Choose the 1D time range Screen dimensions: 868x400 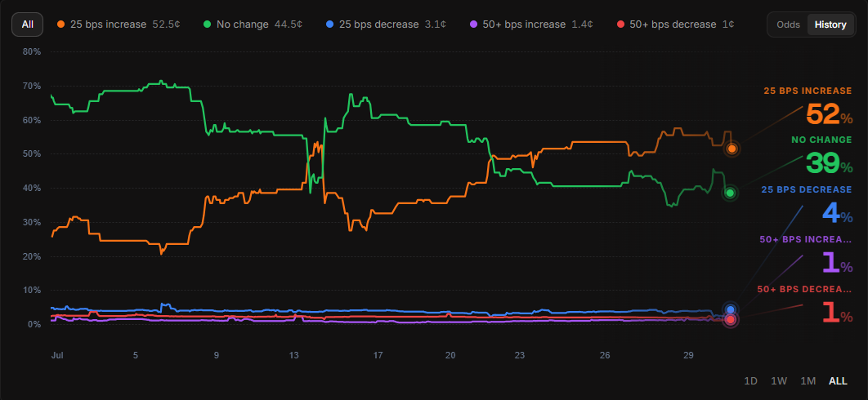[750, 380]
